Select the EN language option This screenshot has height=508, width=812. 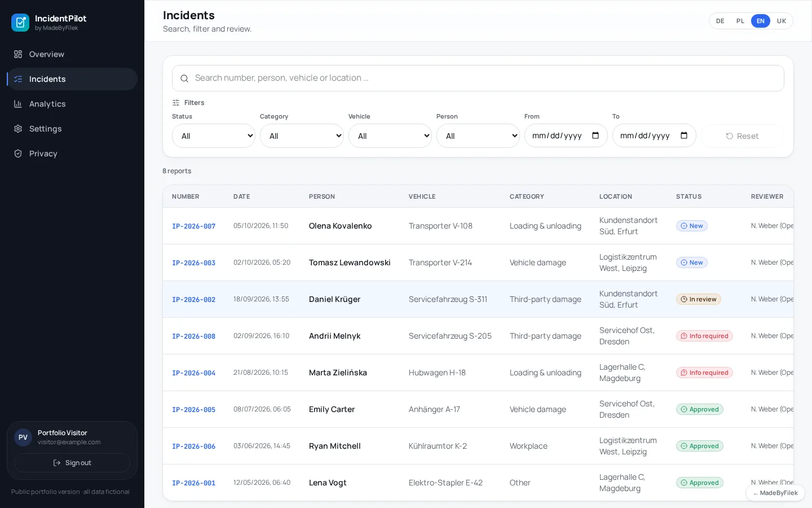pos(761,21)
